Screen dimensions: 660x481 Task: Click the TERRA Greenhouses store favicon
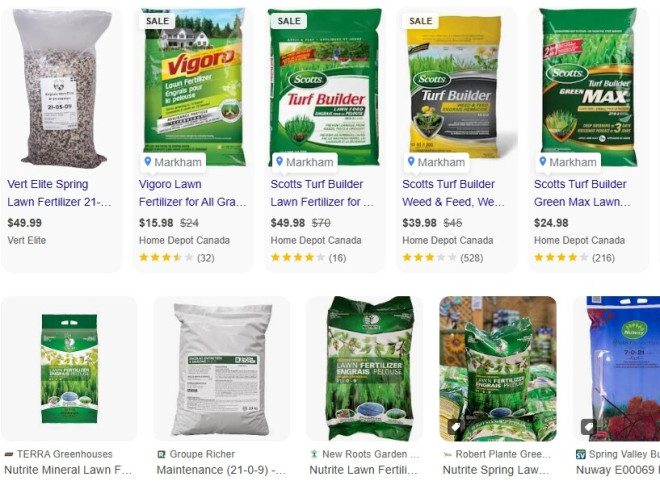pos(8,454)
